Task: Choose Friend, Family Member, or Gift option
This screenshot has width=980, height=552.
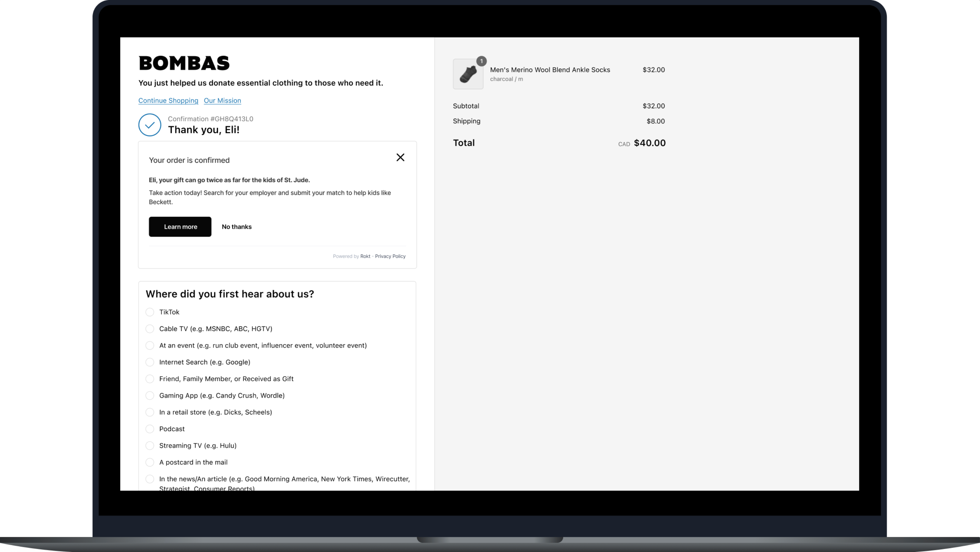Action: click(150, 379)
